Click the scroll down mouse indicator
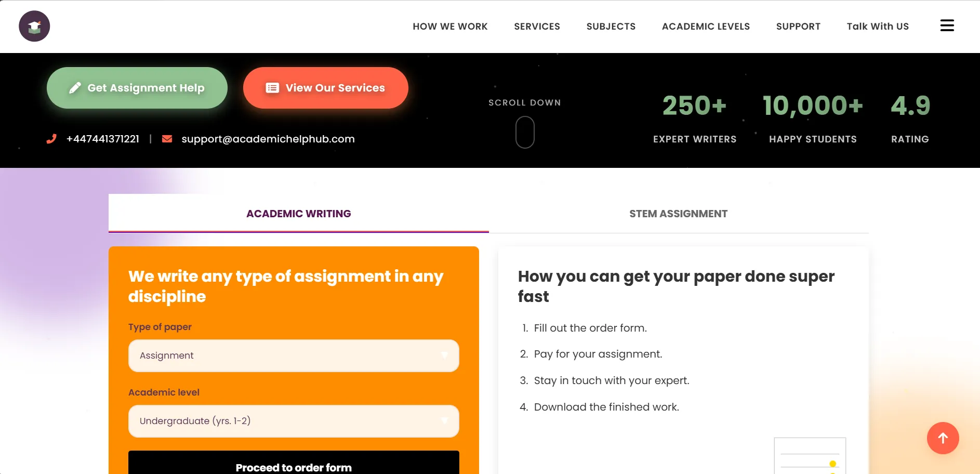 click(525, 132)
